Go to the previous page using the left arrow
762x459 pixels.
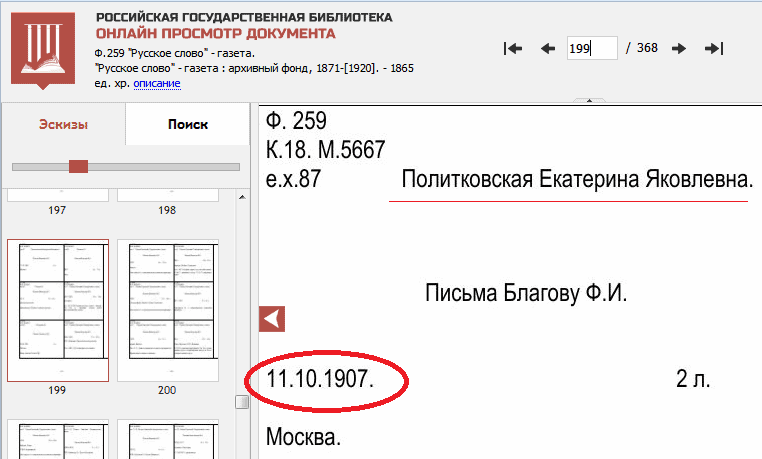tap(547, 48)
